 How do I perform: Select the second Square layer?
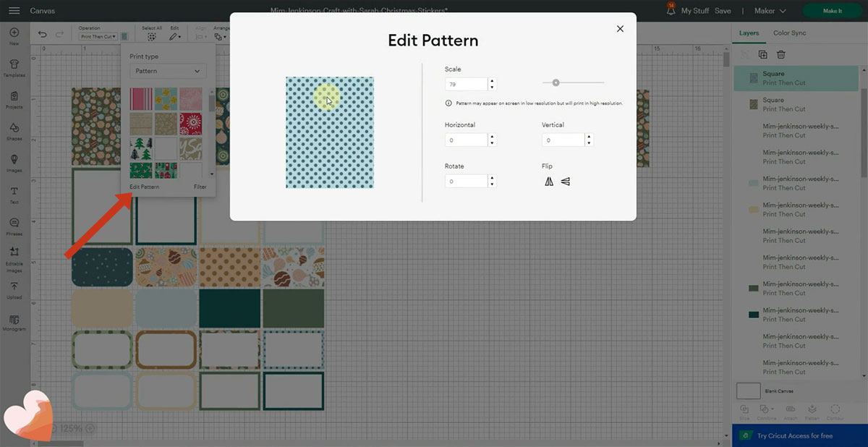pyautogui.click(x=797, y=104)
